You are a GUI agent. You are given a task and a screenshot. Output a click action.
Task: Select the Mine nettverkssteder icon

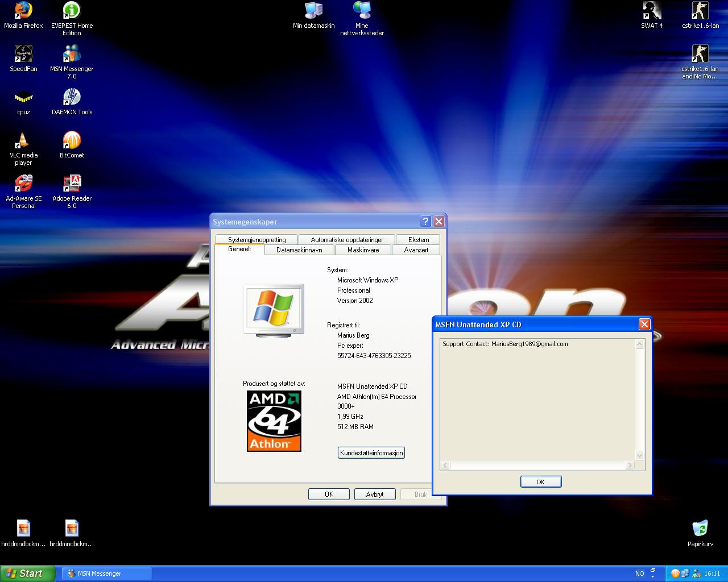click(362, 19)
